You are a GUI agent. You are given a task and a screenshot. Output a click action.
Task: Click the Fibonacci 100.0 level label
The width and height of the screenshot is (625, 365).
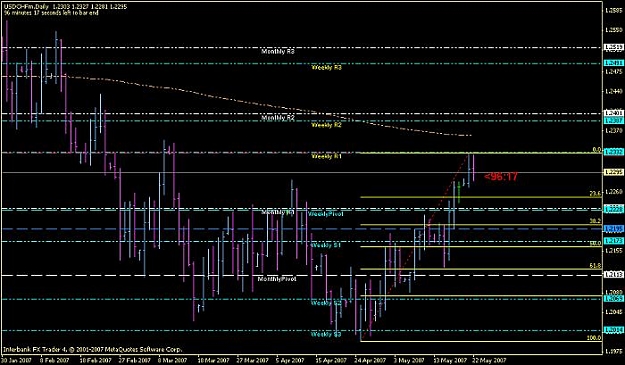tap(594, 338)
